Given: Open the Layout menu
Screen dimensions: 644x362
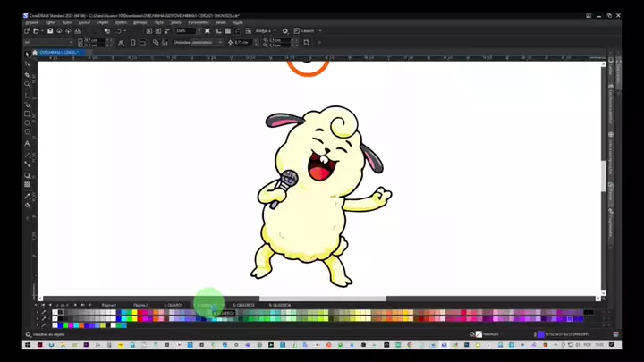Looking at the screenshot, I should pyautogui.click(x=85, y=22).
